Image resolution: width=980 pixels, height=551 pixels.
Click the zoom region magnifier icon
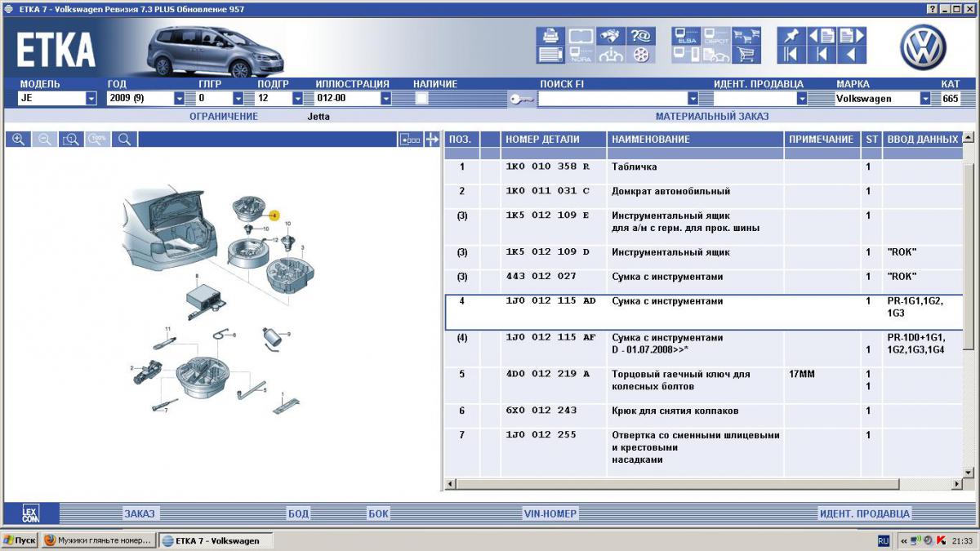[71, 140]
